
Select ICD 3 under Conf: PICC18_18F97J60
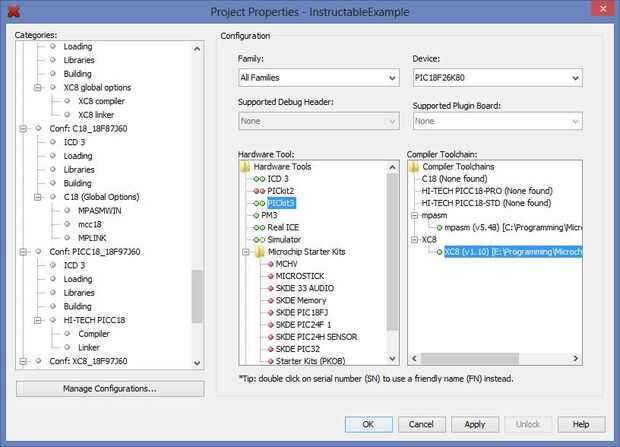[x=74, y=265]
